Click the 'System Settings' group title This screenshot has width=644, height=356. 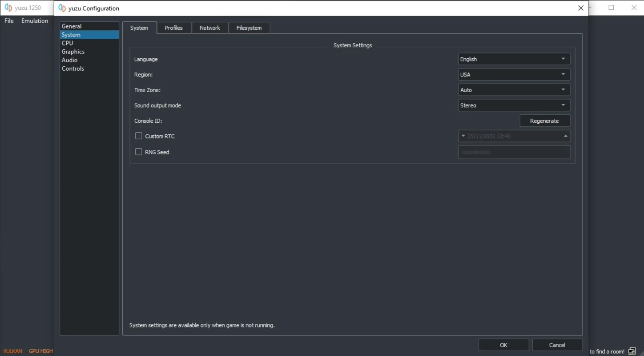coord(353,45)
